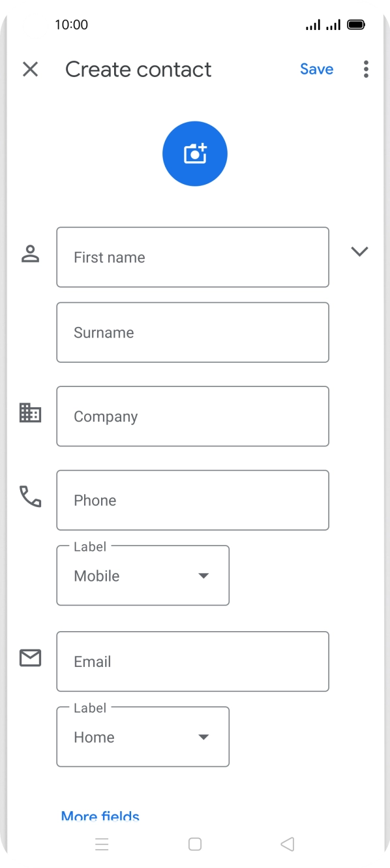Tap the person icon beside First name
390x868 pixels.
(x=30, y=255)
